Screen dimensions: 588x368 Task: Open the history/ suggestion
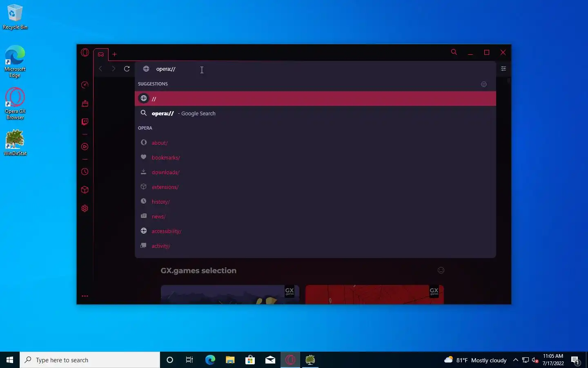pos(315,202)
